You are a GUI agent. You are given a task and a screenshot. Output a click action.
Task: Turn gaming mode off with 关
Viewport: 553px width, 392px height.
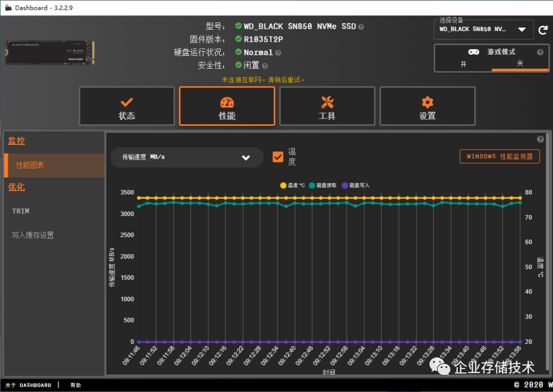click(520, 63)
